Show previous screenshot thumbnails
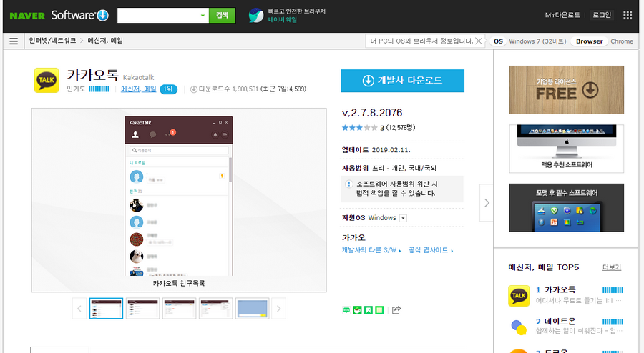The width and height of the screenshot is (644, 353). 79,309
